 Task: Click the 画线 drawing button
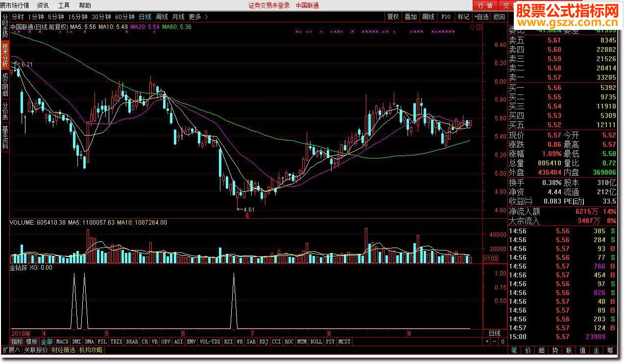[x=428, y=17]
